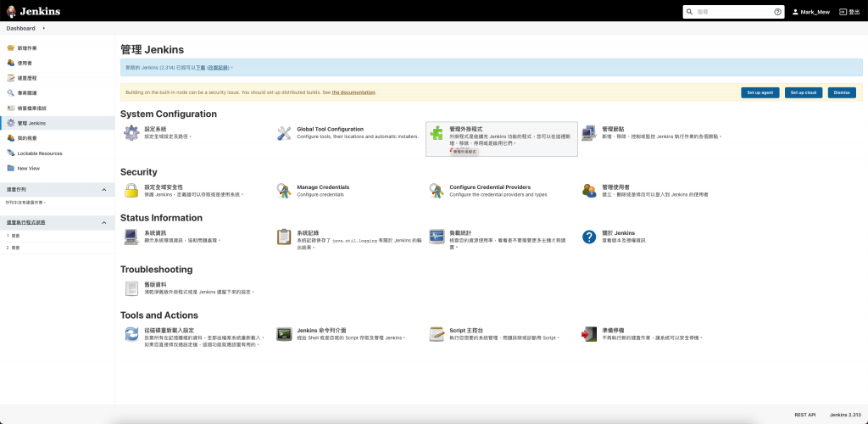Screen dimensions: 868x424
Task: Click the 設定全域安全性 padlock icon
Action: pyautogui.click(x=131, y=191)
